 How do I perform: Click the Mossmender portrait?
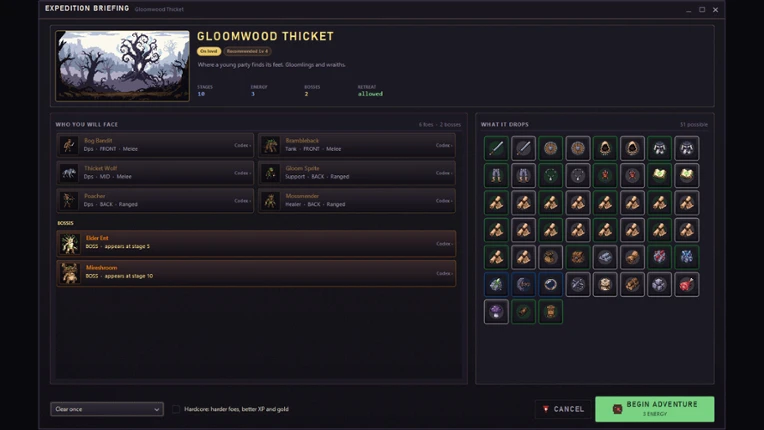(x=270, y=201)
